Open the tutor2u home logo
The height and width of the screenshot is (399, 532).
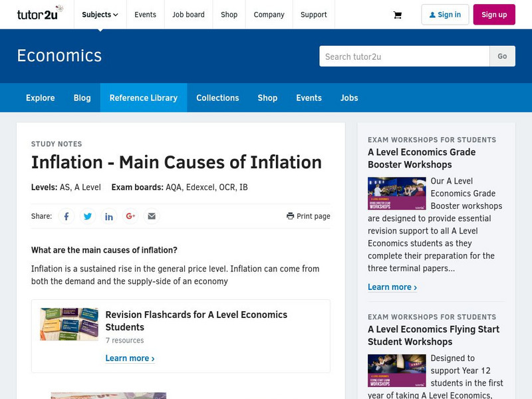point(40,13)
